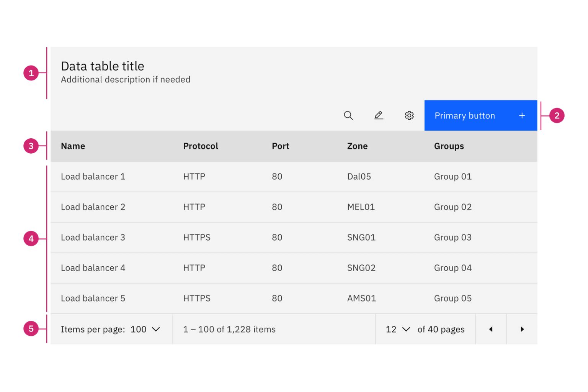Screen dimensions: 588x392
Task: Open the table settings gear icon
Action: 409,115
